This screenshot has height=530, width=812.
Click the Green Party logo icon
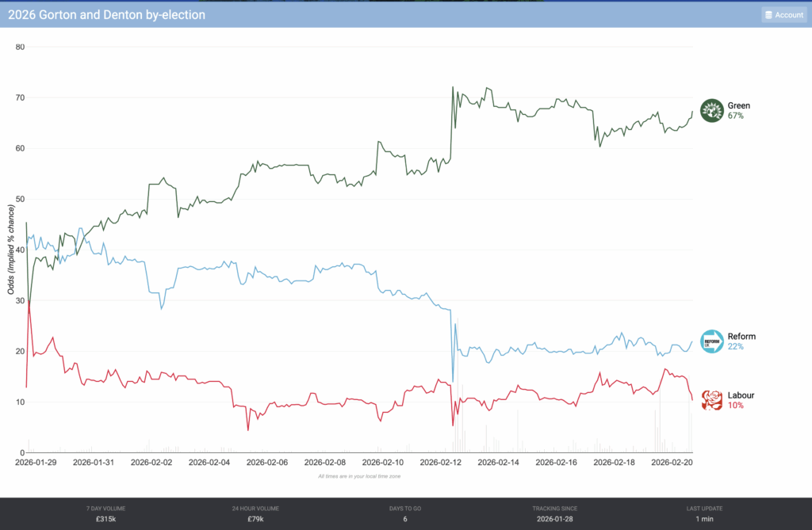coord(712,110)
